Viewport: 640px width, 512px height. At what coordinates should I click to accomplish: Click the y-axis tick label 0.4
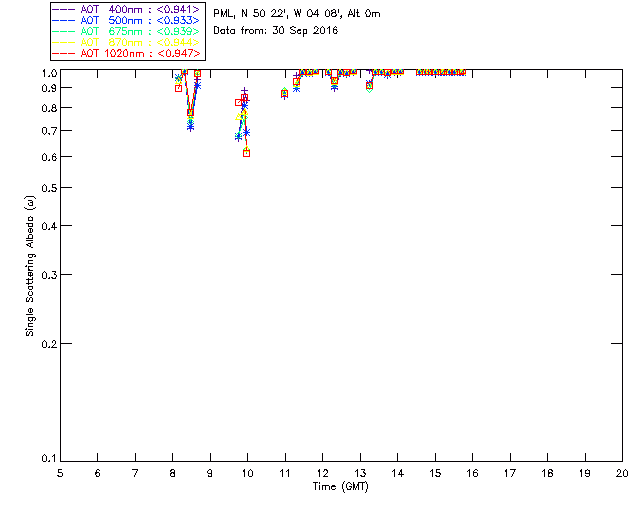click(49, 226)
